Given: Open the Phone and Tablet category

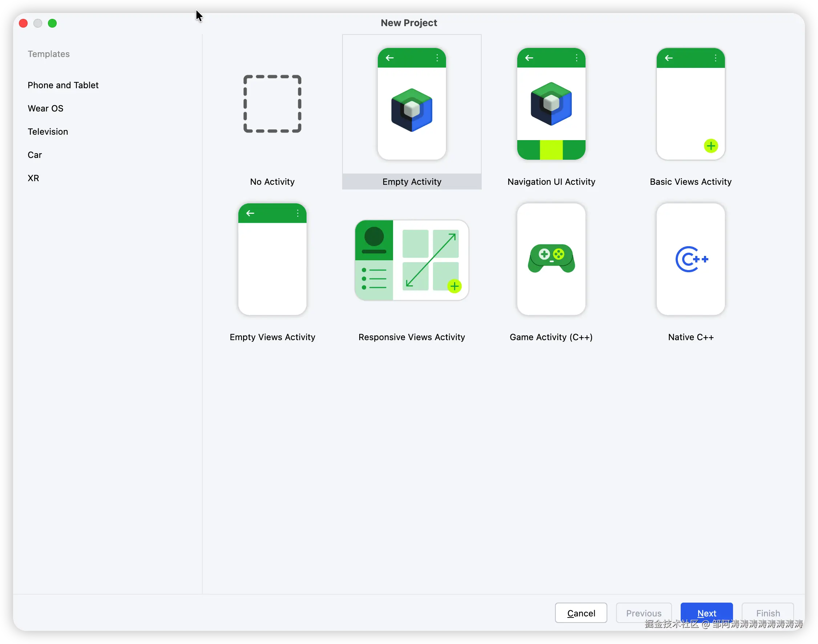Looking at the screenshot, I should click(x=63, y=85).
